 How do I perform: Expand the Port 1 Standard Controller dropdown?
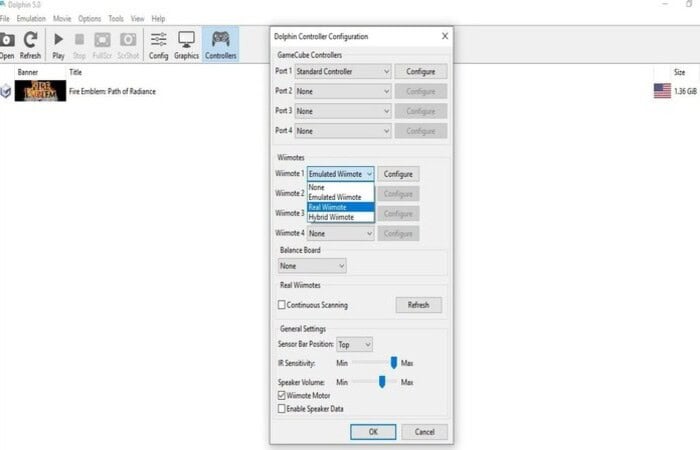coord(343,71)
